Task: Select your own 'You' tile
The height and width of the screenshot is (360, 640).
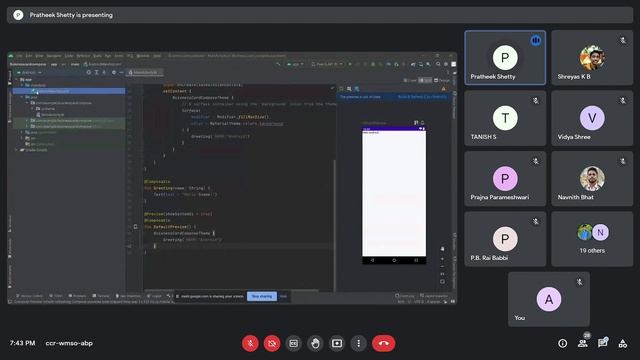Action: 549,299
